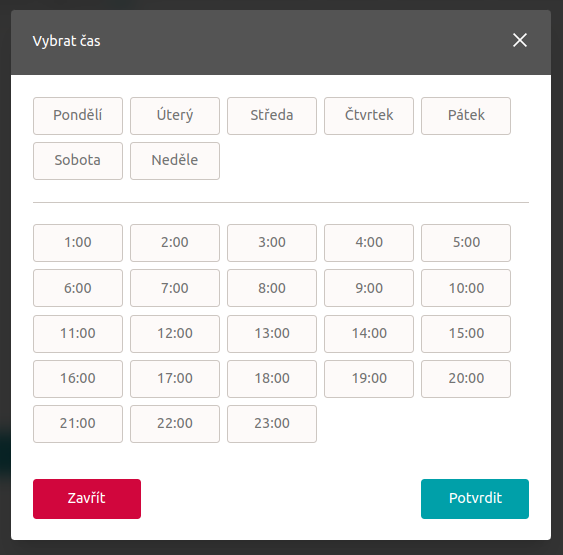This screenshot has width=563, height=555.
Task: Select the 10:00 time button
Action: (x=466, y=288)
